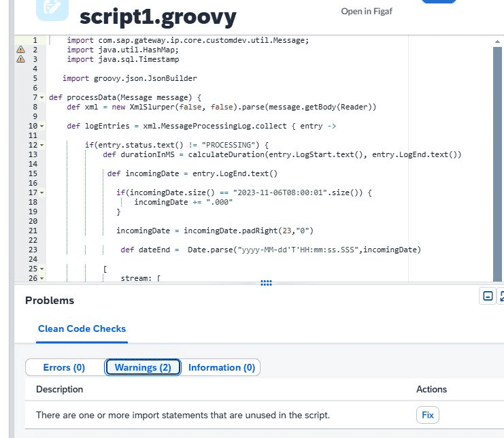Click line number 14 in the gutter

(33, 164)
